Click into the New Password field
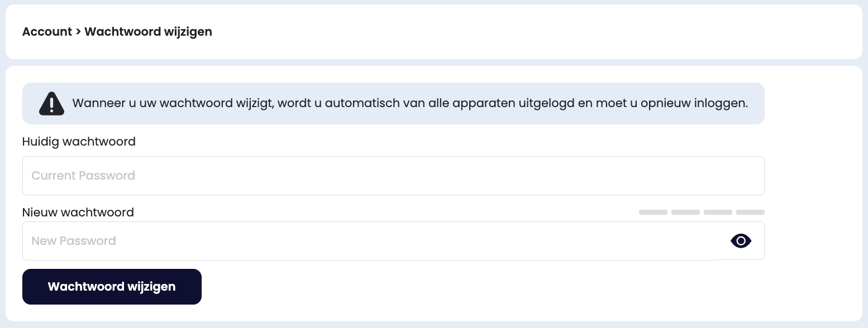The image size is (868, 328). point(369,241)
